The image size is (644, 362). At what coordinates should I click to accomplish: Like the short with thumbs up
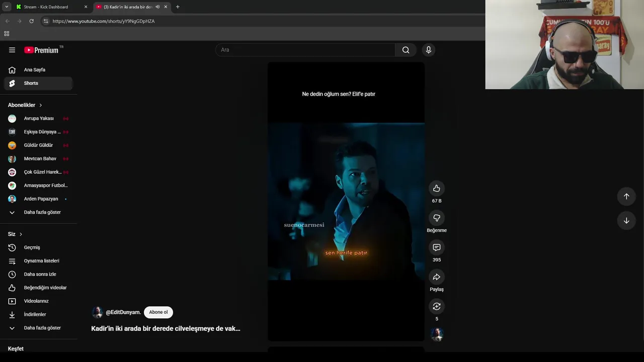pyautogui.click(x=436, y=189)
